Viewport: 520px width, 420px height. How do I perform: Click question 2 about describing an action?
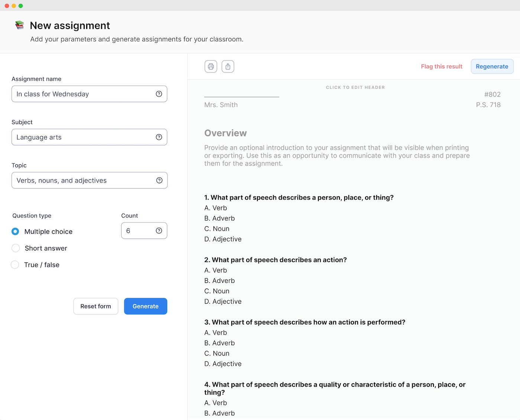coord(276,260)
